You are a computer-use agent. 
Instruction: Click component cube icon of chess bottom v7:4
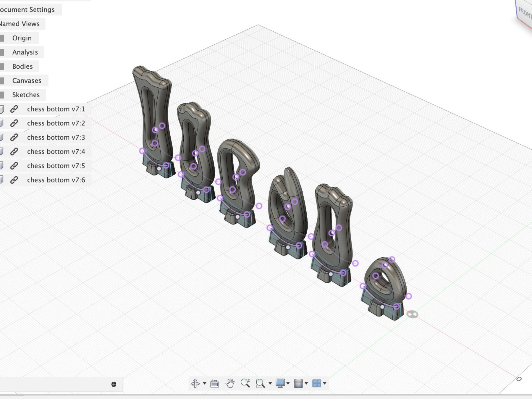[2, 152]
